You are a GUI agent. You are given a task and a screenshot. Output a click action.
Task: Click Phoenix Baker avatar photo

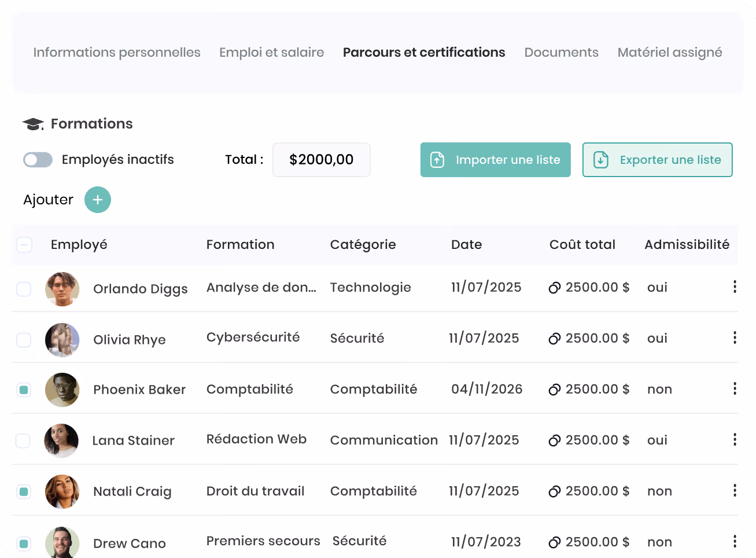(x=62, y=390)
